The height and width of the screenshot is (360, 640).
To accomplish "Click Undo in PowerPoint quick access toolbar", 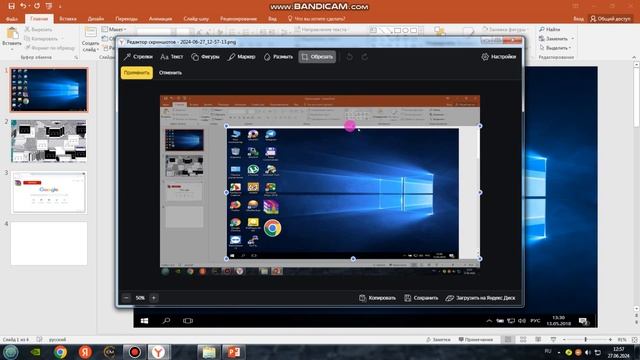I will coord(23,6).
